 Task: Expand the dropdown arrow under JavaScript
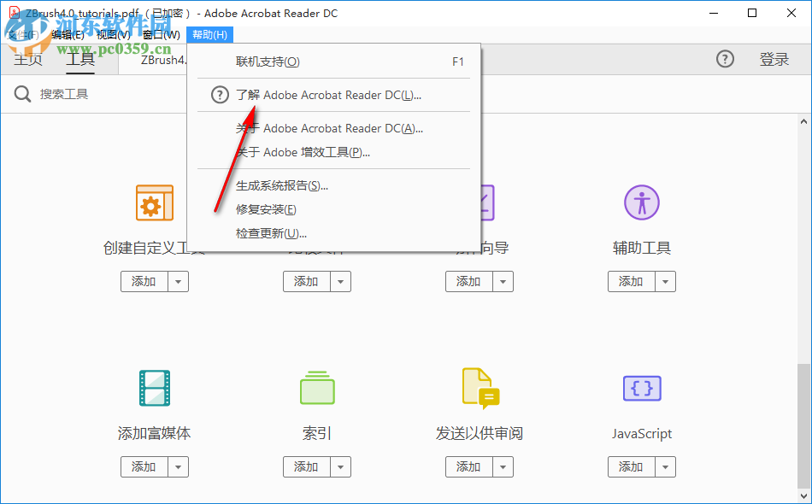click(665, 466)
